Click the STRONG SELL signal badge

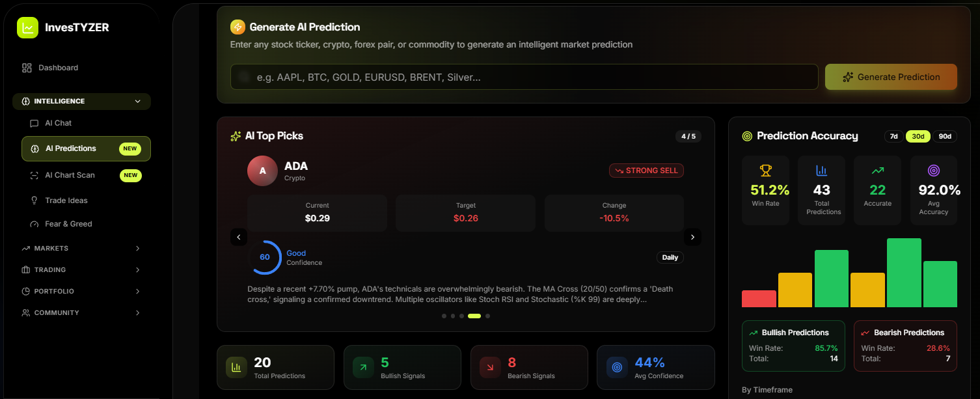point(646,170)
